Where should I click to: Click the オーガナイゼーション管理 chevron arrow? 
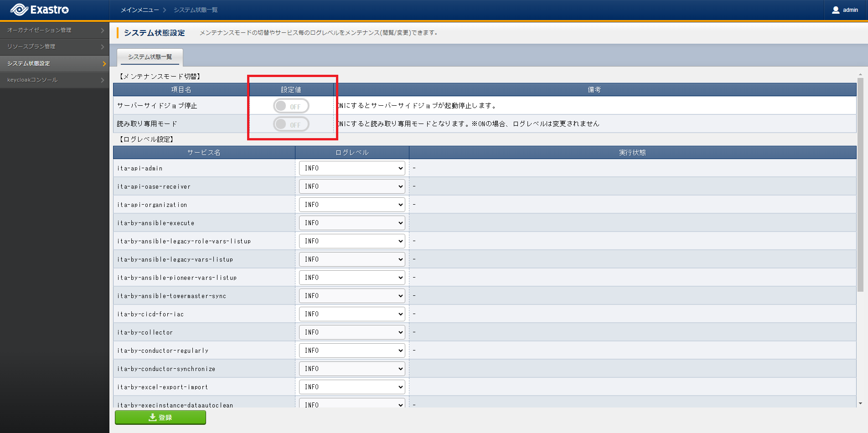click(103, 31)
